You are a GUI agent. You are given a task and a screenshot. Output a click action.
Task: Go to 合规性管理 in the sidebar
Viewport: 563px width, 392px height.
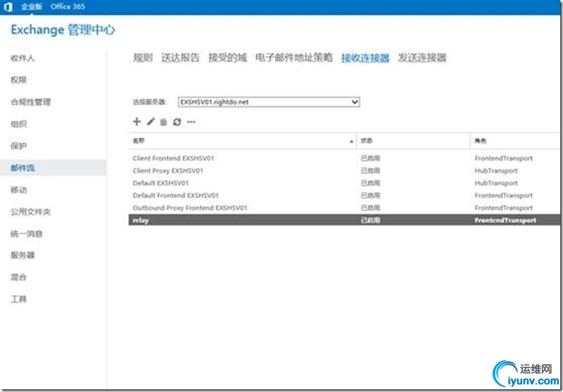point(31,102)
